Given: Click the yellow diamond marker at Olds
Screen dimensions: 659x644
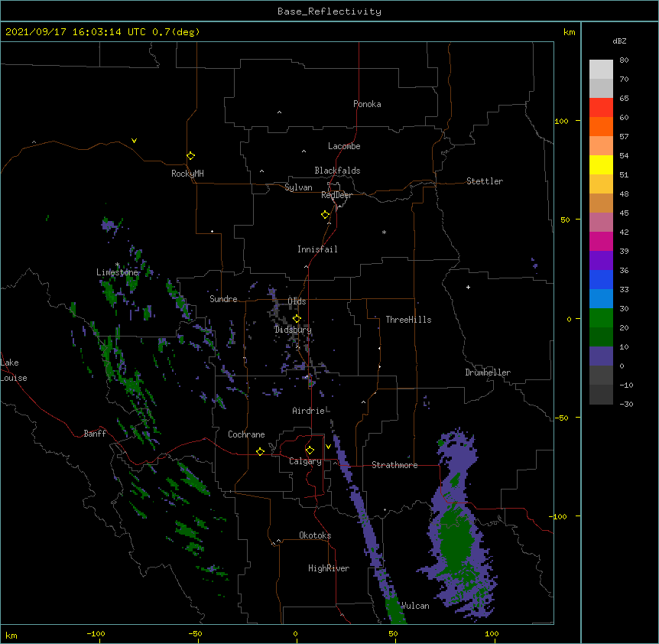Looking at the screenshot, I should click(297, 319).
